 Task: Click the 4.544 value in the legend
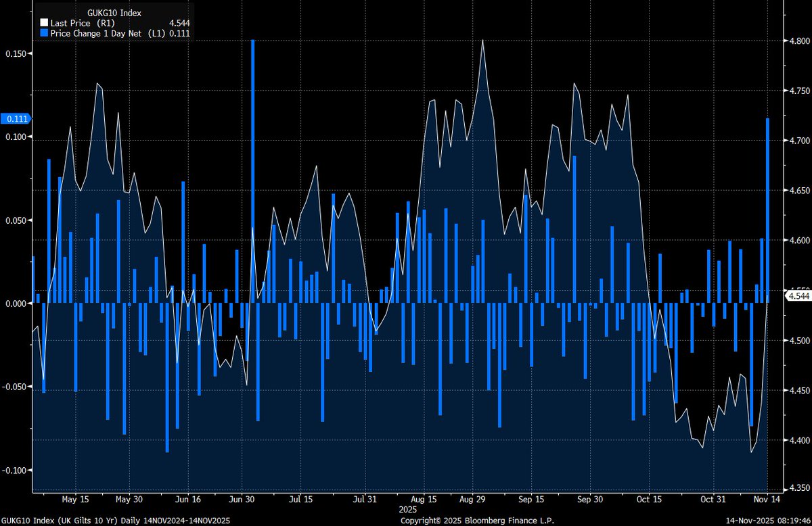(181, 22)
